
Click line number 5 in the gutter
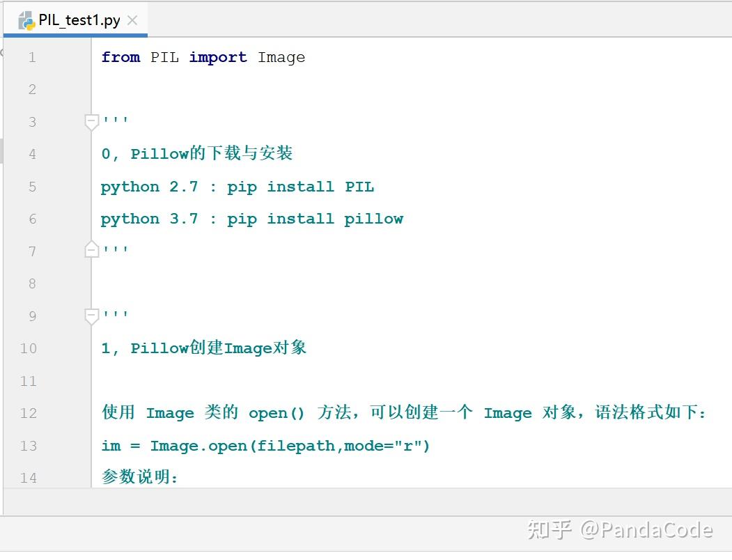pyautogui.click(x=32, y=187)
